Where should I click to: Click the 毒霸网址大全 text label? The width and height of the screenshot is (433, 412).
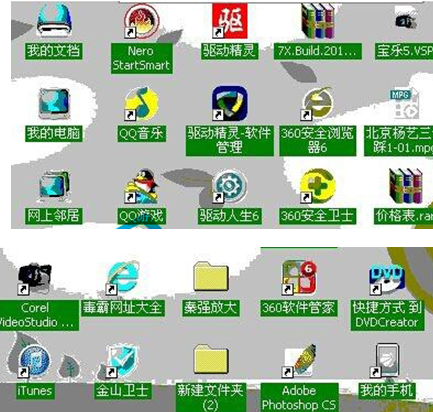123,308
